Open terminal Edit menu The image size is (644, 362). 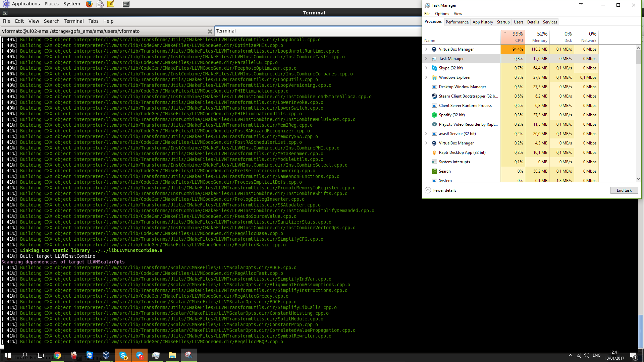19,21
